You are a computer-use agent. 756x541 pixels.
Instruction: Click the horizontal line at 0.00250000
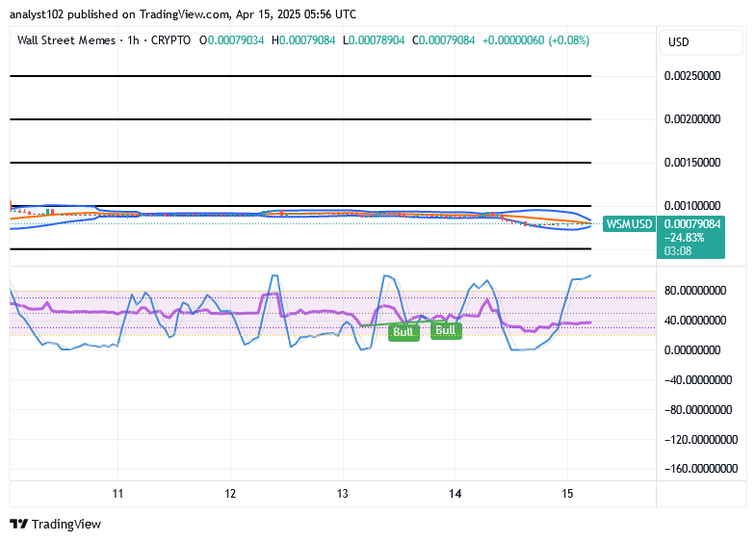point(300,76)
